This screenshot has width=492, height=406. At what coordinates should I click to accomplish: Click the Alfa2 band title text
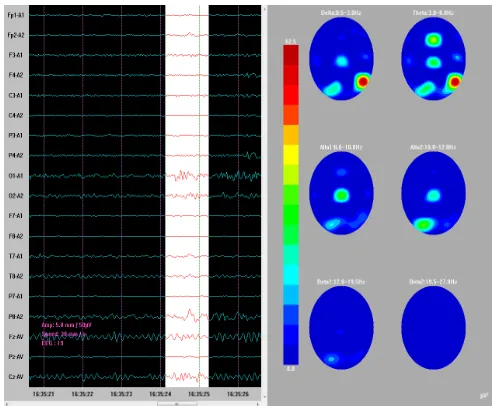(x=433, y=147)
